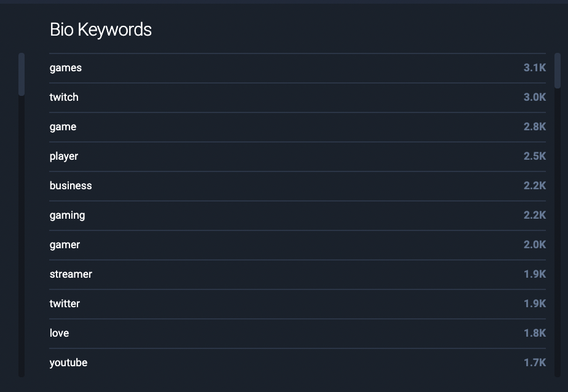Viewport: 568px width, 392px height.
Task: Click the 3.1K count for games
Action: [535, 68]
